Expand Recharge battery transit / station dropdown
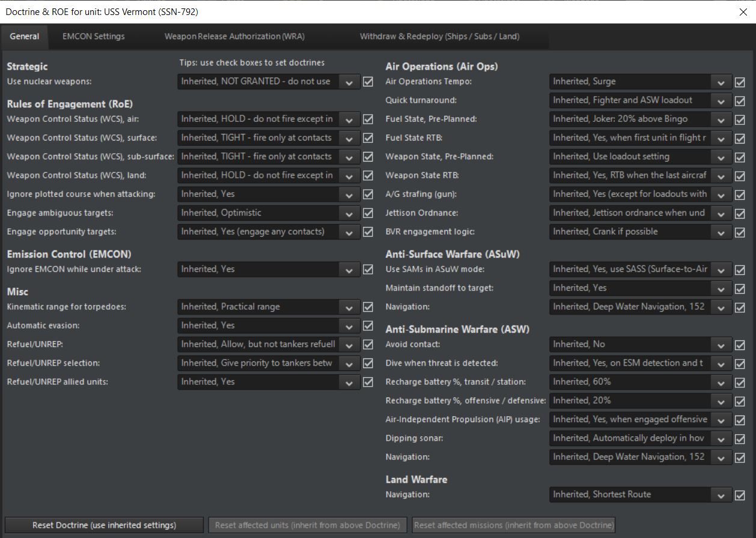 point(721,382)
